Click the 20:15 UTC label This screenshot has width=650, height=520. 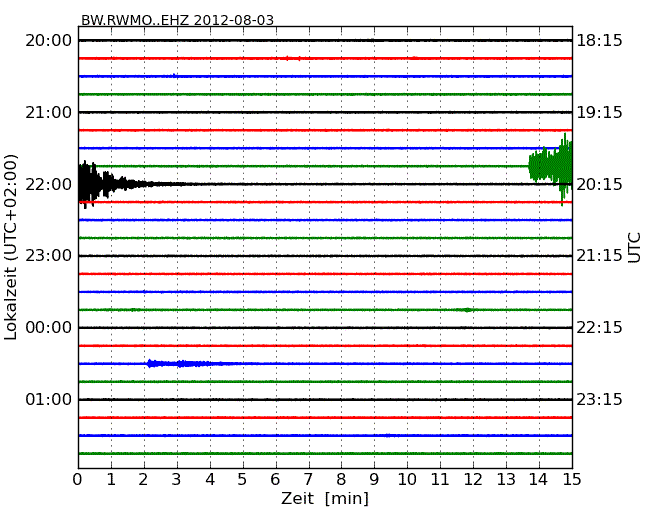pos(599,184)
